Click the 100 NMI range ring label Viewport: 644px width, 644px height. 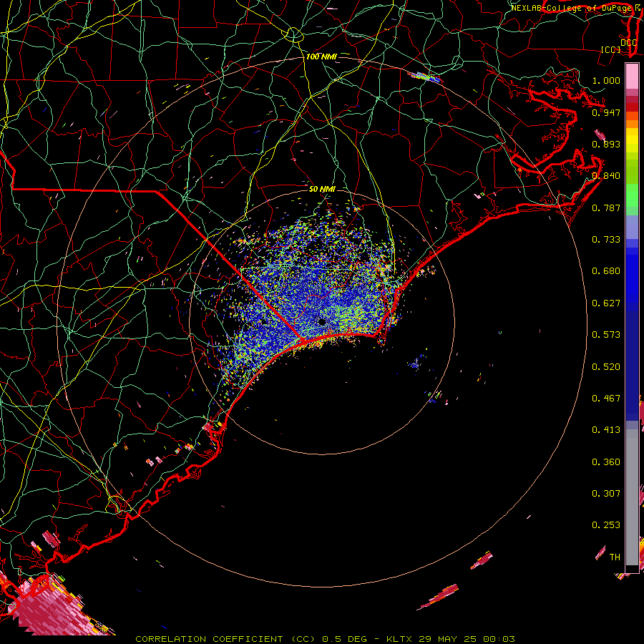321,57
